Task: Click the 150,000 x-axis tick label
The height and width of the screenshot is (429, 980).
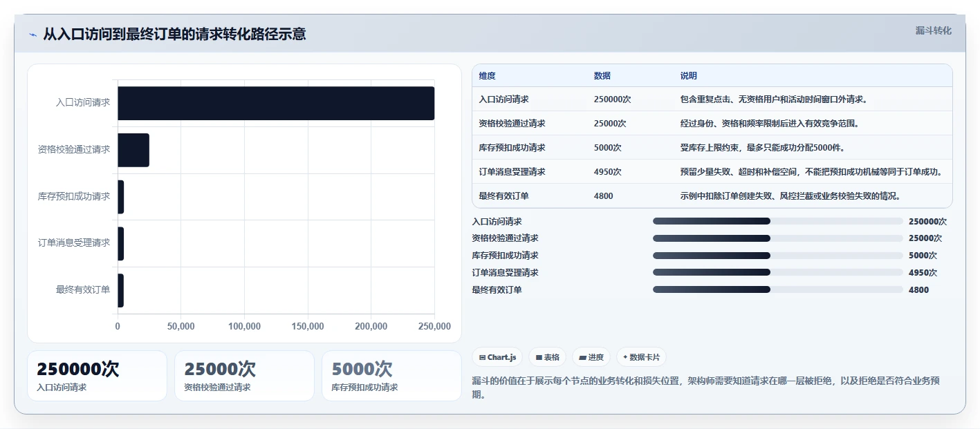Action: (308, 326)
